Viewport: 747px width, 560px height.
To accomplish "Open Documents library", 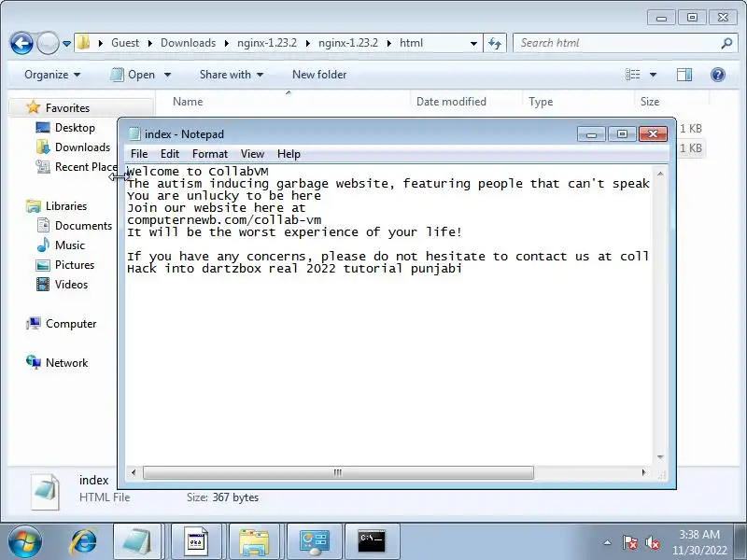I will [x=83, y=226].
